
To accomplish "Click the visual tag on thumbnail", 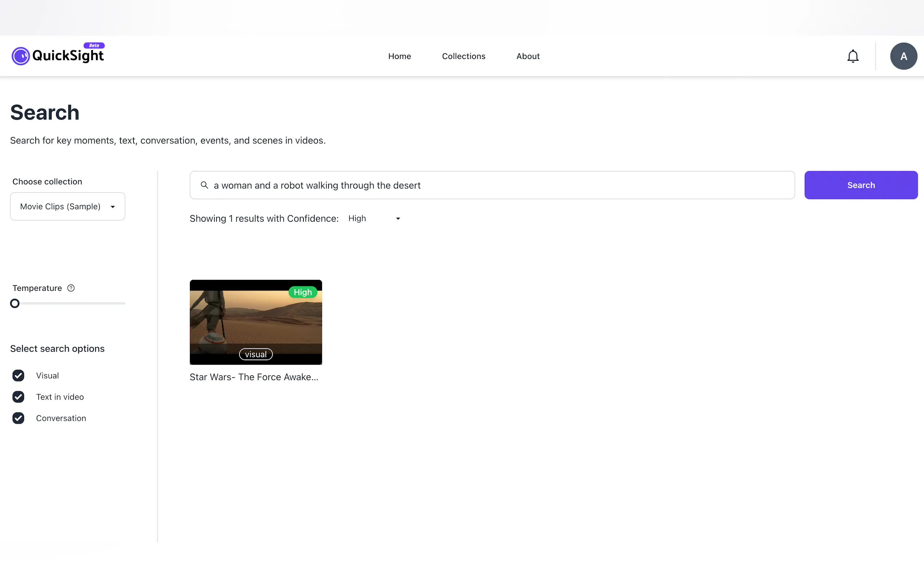I will 255,355.
